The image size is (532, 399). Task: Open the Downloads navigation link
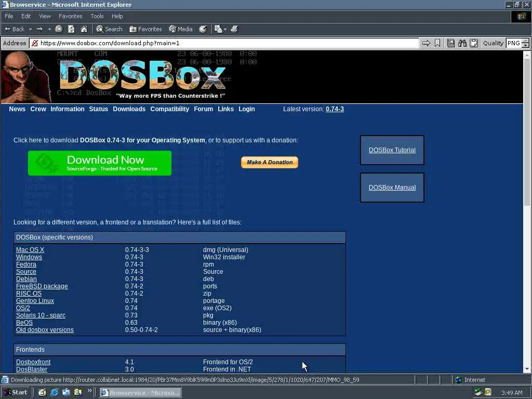(129, 109)
